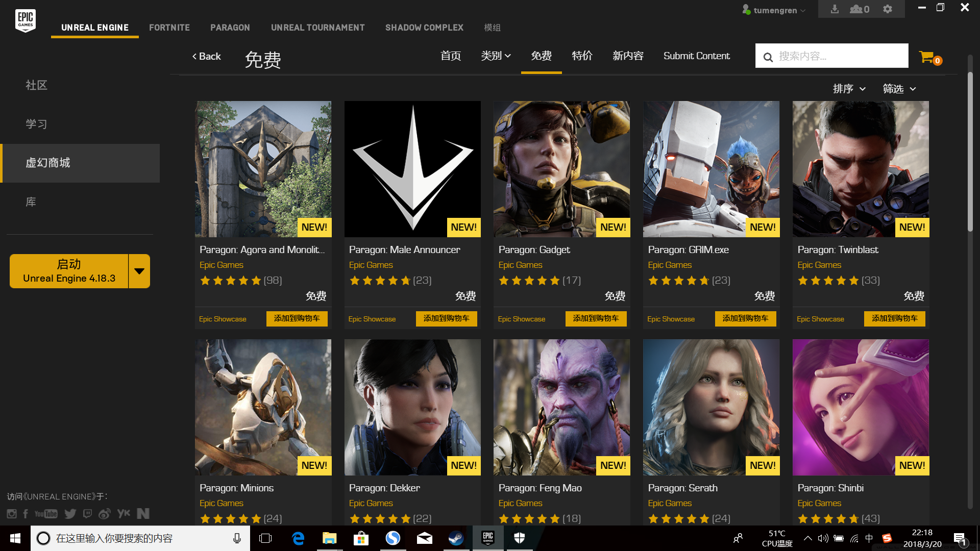Image resolution: width=980 pixels, height=551 pixels.
Task: Switch to the FORTNITE tab
Action: coord(169,28)
